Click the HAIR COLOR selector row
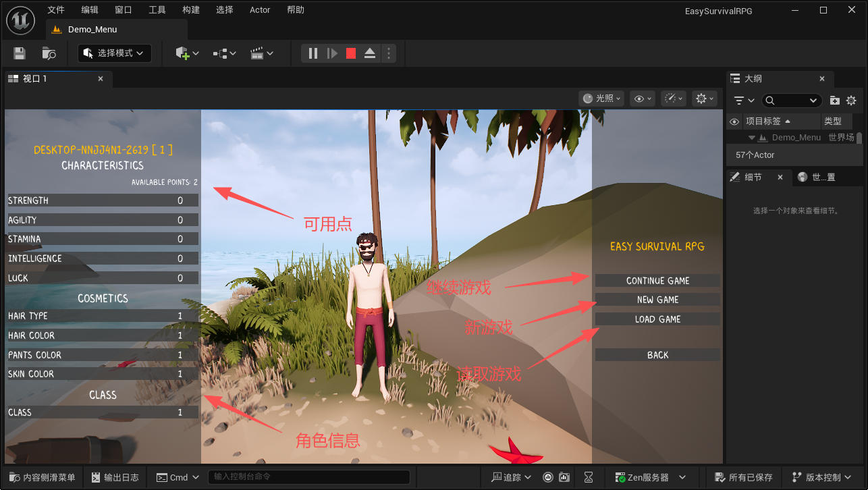 point(103,335)
